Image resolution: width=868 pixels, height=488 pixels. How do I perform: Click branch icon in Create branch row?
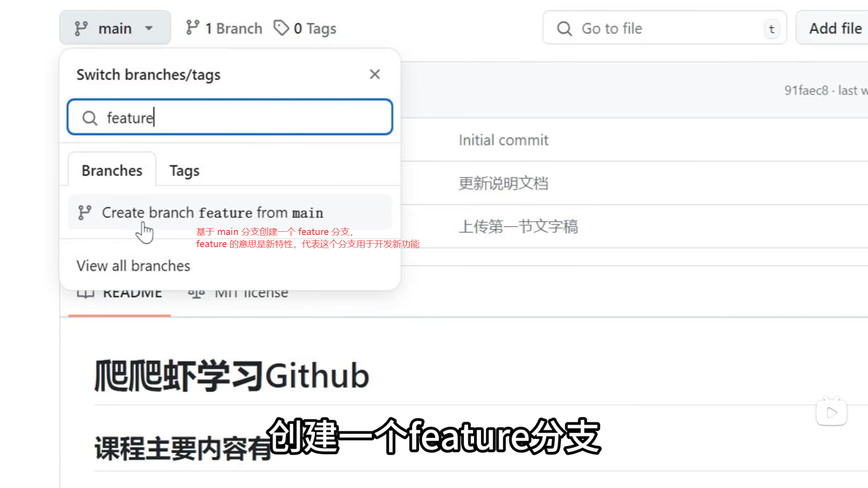tap(85, 212)
